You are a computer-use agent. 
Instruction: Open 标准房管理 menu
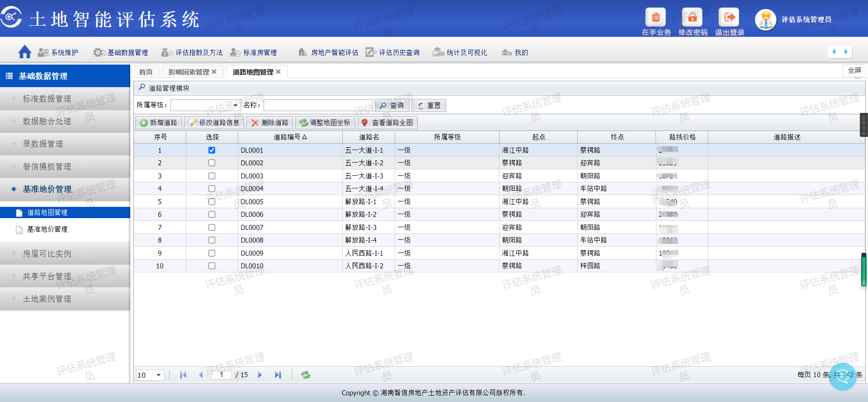pyautogui.click(x=254, y=52)
